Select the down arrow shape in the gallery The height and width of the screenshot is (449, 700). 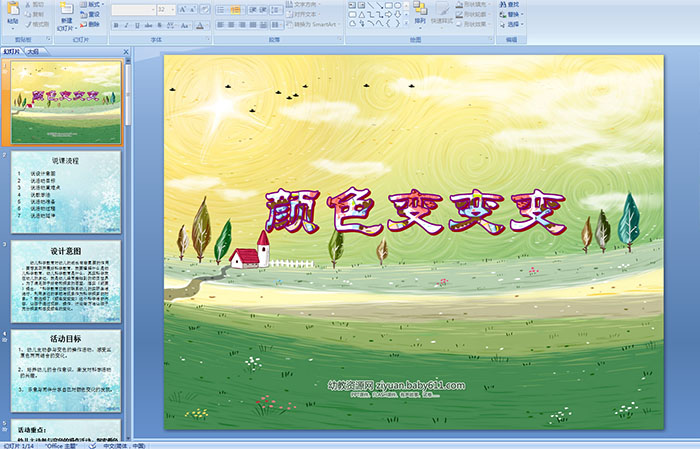[x=397, y=14]
